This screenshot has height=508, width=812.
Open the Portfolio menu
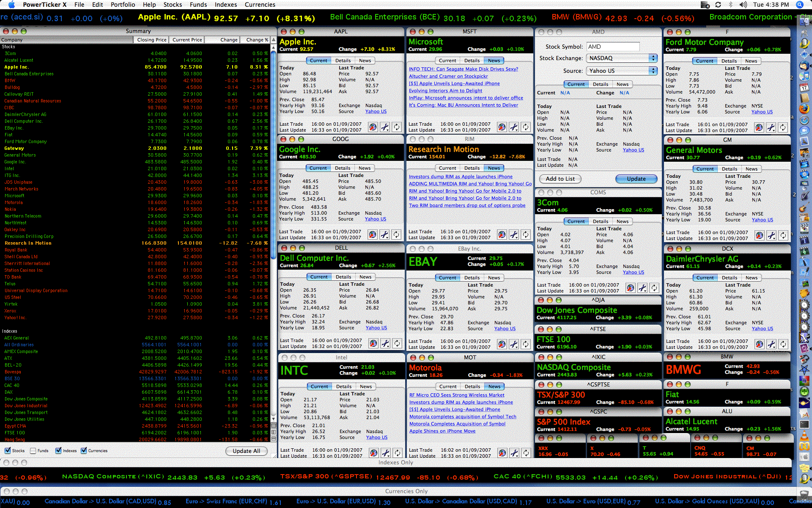(x=123, y=5)
